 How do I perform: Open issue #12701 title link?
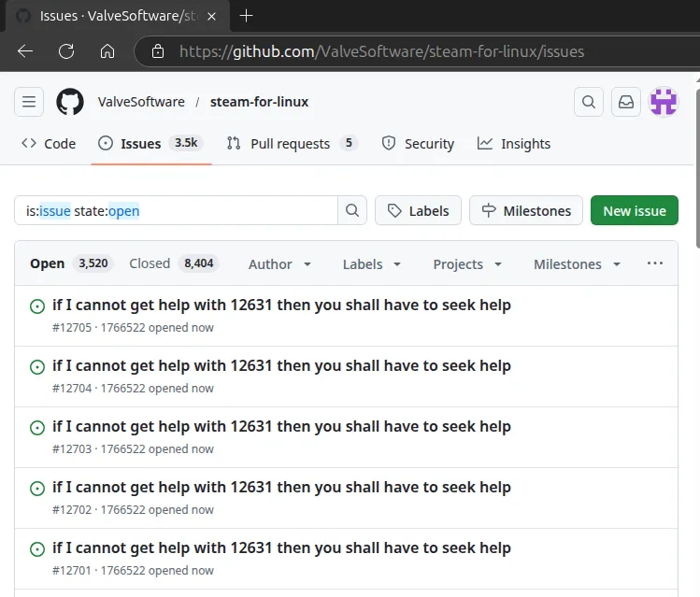coord(281,547)
